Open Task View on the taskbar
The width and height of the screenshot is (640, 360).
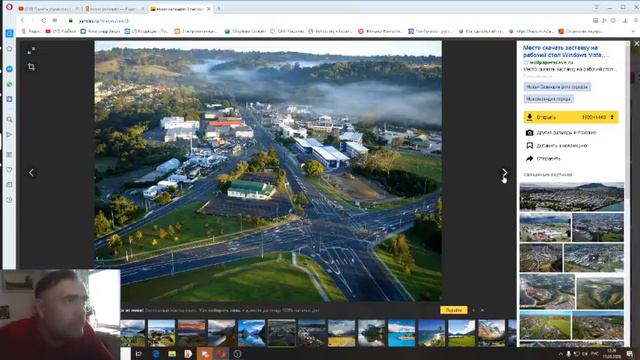139,353
